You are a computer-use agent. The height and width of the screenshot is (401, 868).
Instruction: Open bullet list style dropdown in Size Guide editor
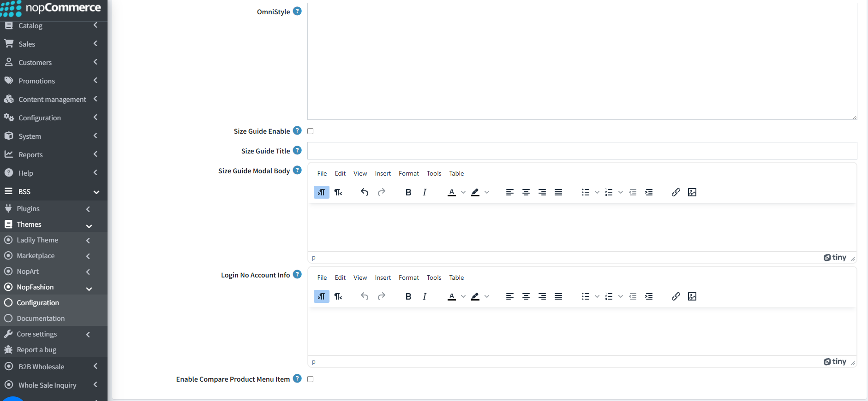click(x=597, y=192)
